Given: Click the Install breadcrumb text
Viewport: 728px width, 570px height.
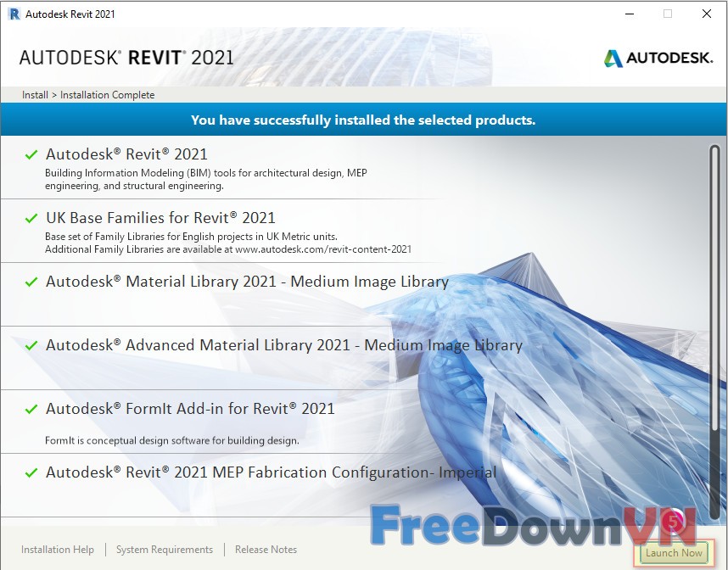Looking at the screenshot, I should [x=35, y=95].
